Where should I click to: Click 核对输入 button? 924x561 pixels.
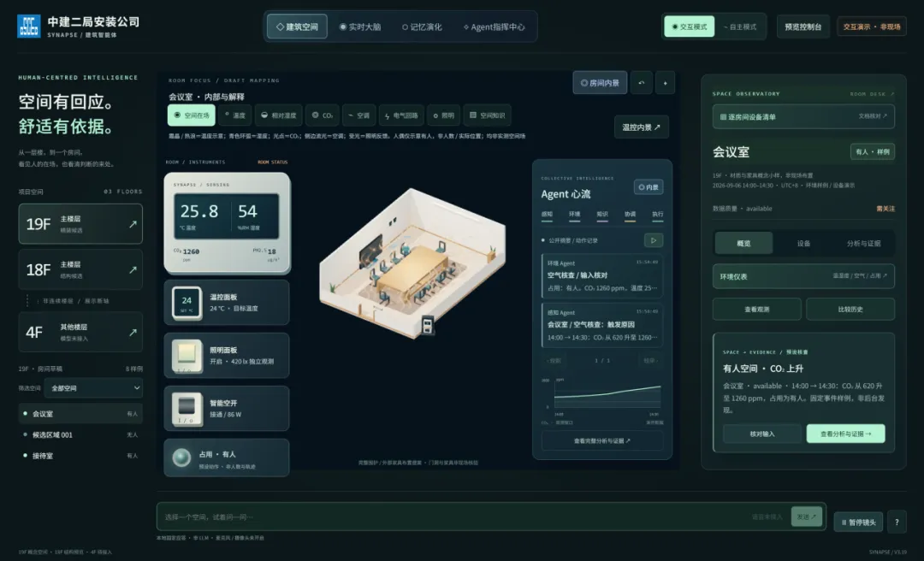[x=762, y=434]
